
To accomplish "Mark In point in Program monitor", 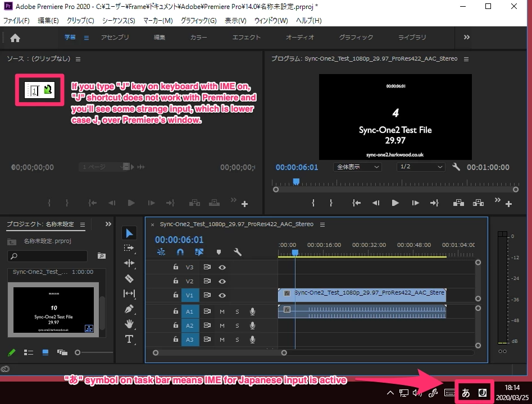I will pyautogui.click(x=313, y=203).
